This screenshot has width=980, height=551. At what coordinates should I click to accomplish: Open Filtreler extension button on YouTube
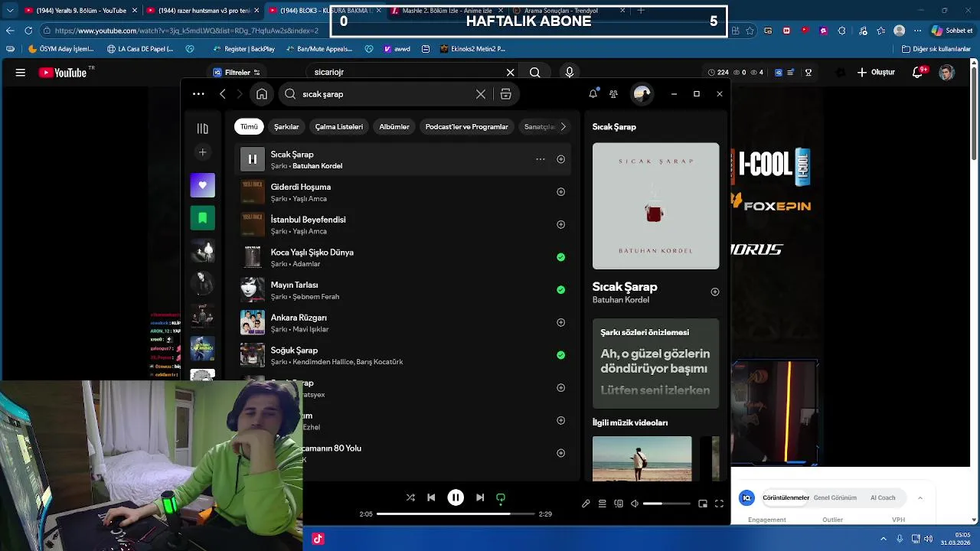click(x=237, y=73)
